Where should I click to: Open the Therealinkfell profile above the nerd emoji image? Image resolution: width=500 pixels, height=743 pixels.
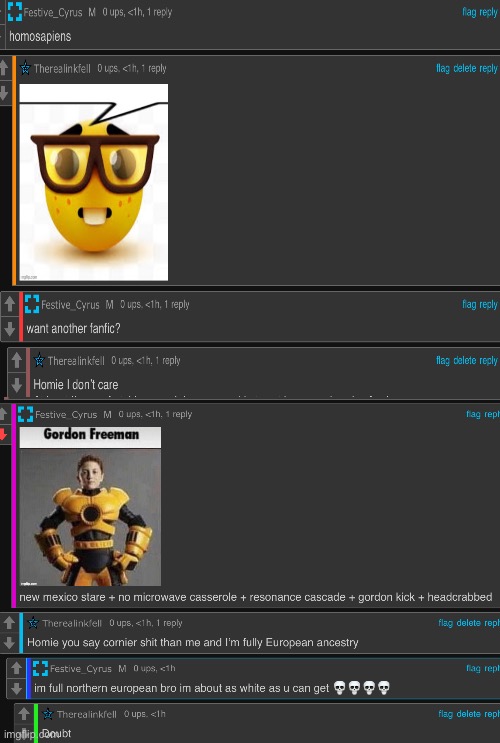pos(62,69)
